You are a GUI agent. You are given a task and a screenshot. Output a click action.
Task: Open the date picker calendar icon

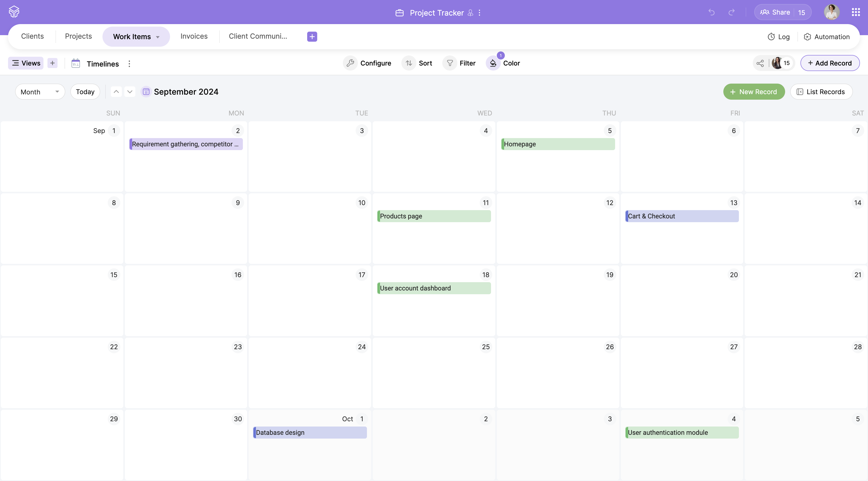click(x=146, y=92)
